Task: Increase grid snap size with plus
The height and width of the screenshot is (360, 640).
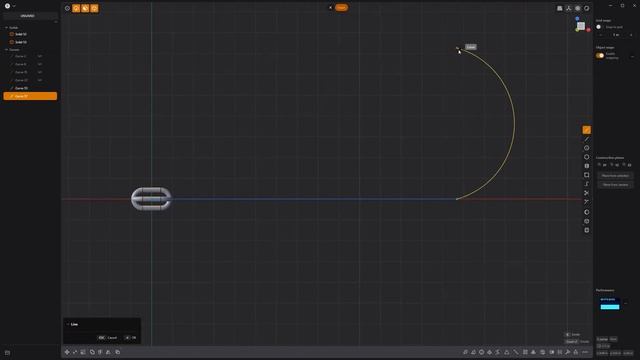Action: click(x=631, y=35)
